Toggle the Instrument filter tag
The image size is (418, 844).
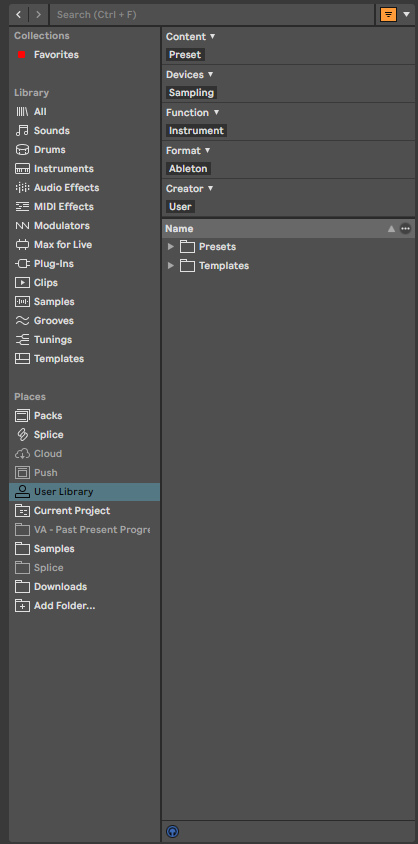196,131
